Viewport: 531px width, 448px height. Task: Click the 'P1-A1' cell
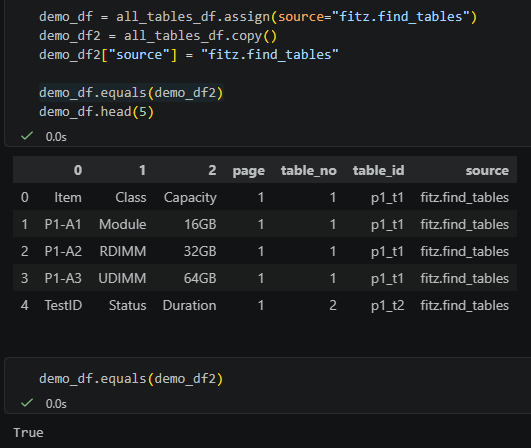pos(63,224)
